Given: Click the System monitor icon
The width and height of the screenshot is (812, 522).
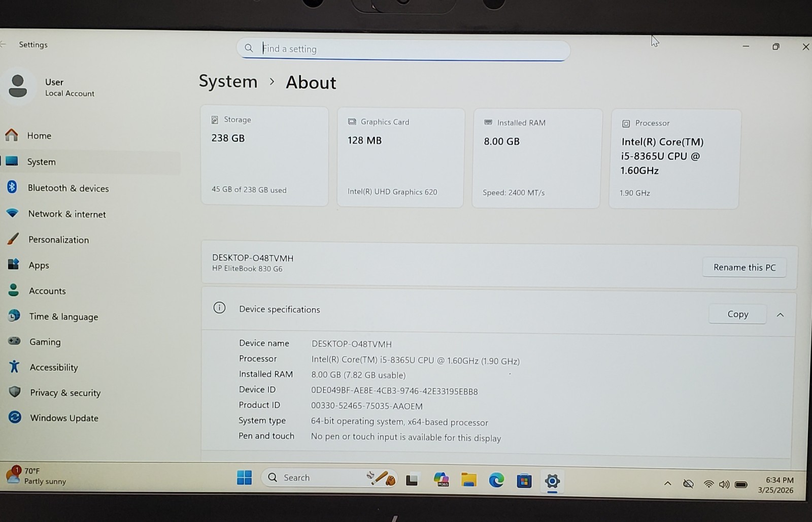Looking at the screenshot, I should [x=12, y=161].
